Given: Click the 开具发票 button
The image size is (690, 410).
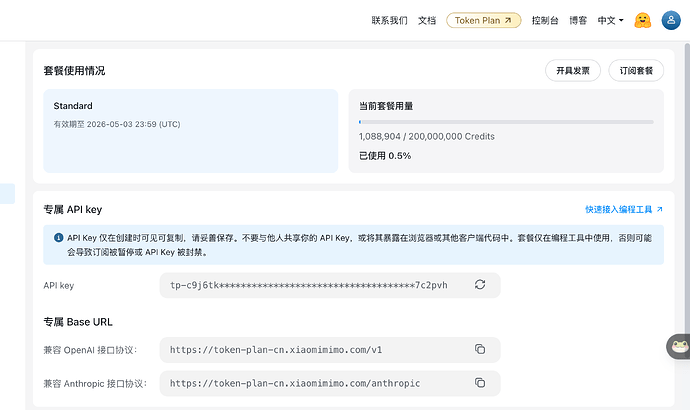Looking at the screenshot, I should click(573, 70).
